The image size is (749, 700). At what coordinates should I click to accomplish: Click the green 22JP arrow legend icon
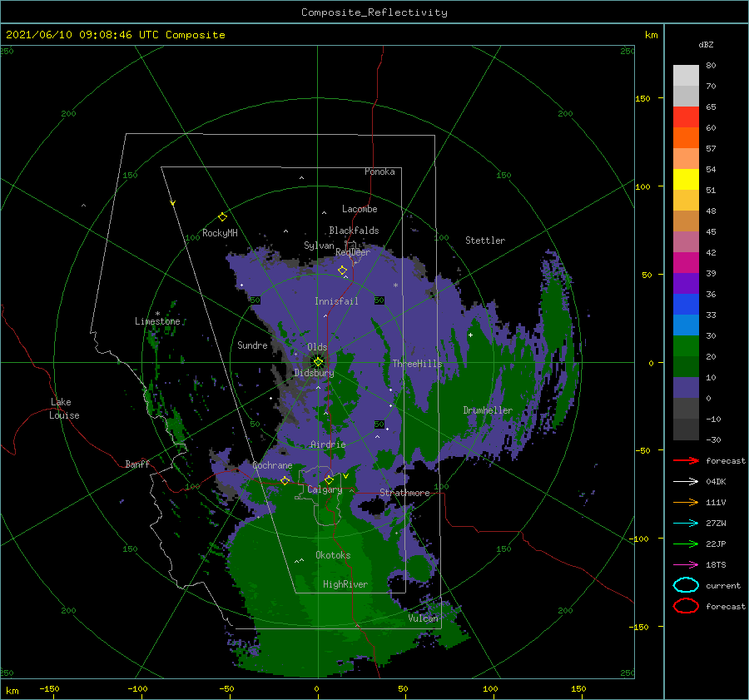pyautogui.click(x=686, y=544)
